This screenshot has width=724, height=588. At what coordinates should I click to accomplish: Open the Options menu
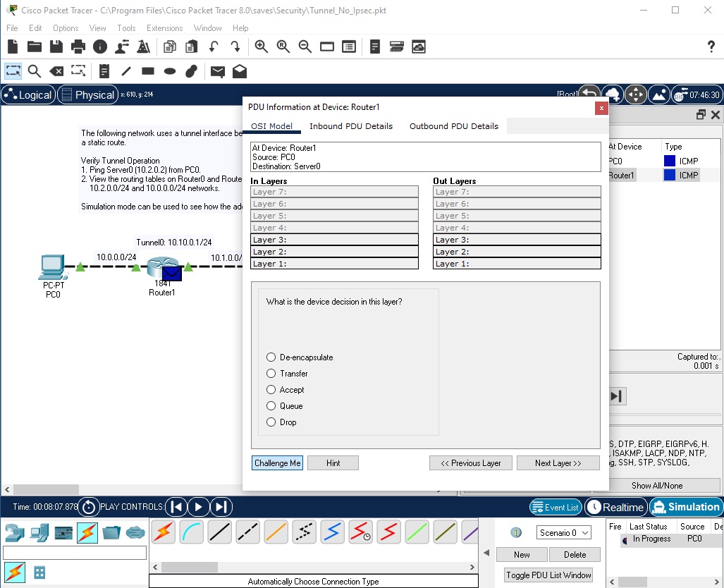point(66,28)
